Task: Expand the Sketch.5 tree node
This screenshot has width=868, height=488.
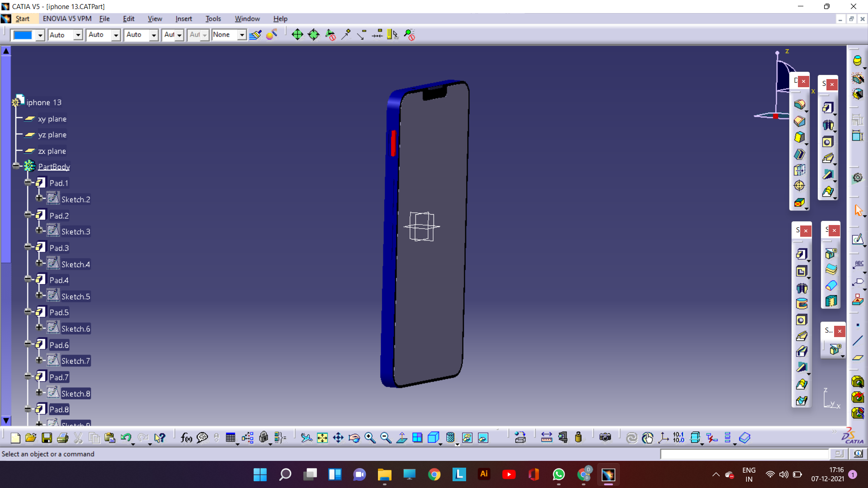Action: click(39, 296)
